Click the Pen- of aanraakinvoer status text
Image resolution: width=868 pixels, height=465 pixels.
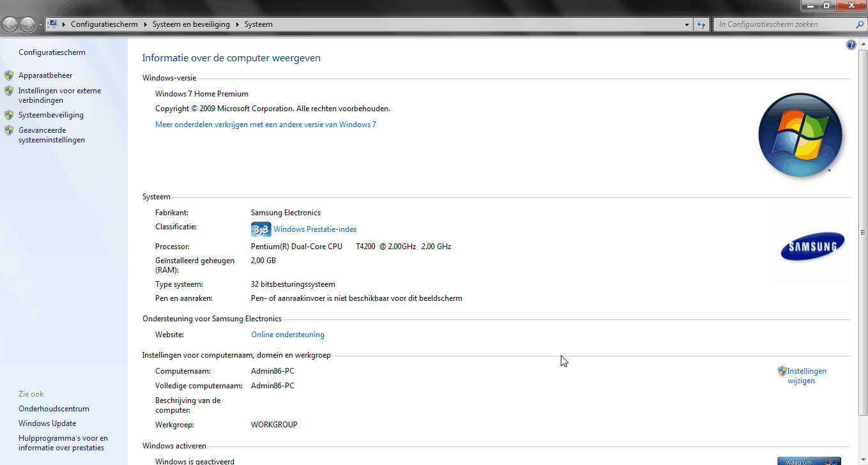tap(356, 298)
